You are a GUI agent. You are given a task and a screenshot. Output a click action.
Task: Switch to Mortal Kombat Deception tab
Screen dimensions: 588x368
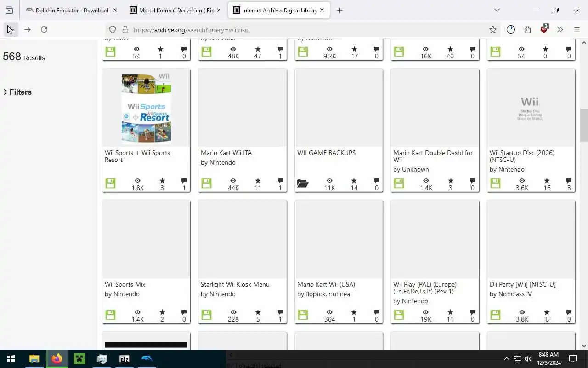tap(176, 10)
